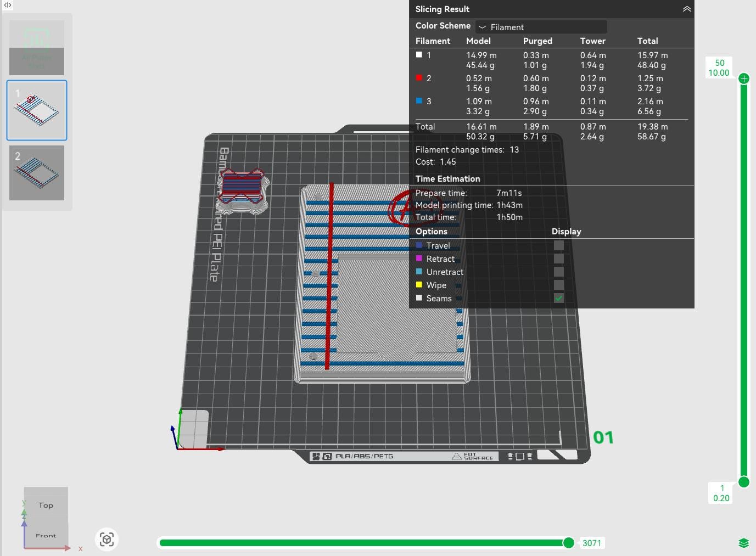This screenshot has width=756, height=556.
Task: Click the layer slider top plus handle
Action: (744, 78)
